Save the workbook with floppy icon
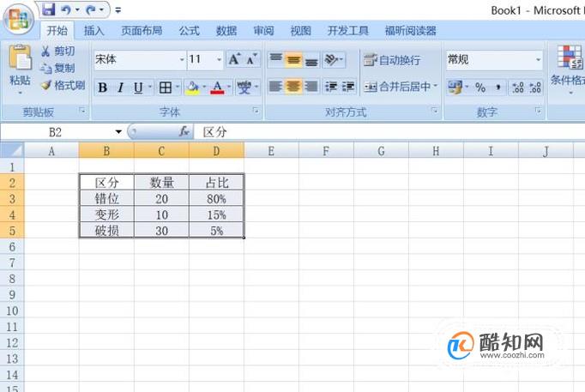The width and height of the screenshot is (585, 392). tap(49, 9)
